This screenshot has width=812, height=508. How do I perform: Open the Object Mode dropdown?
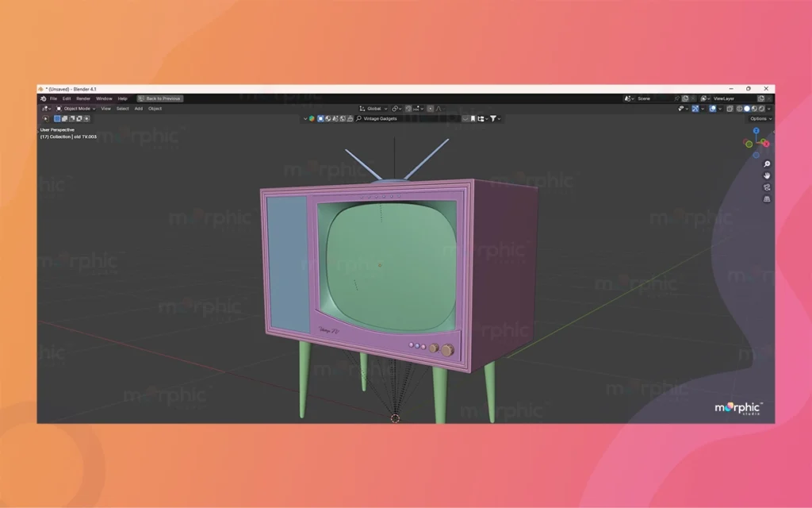click(75, 109)
